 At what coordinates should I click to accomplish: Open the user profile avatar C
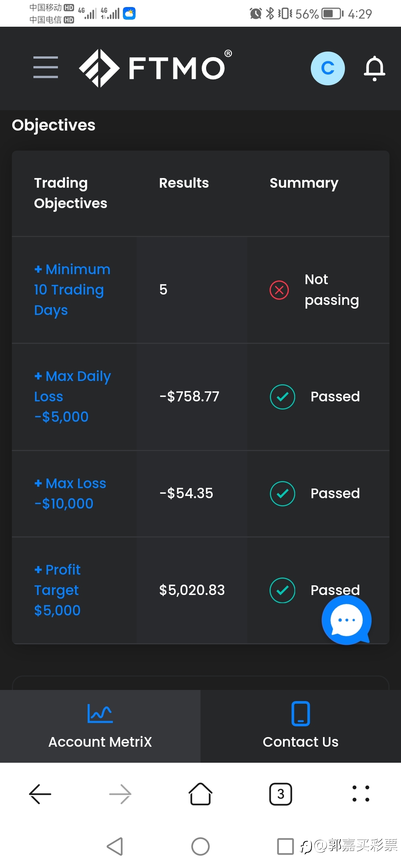click(x=327, y=68)
